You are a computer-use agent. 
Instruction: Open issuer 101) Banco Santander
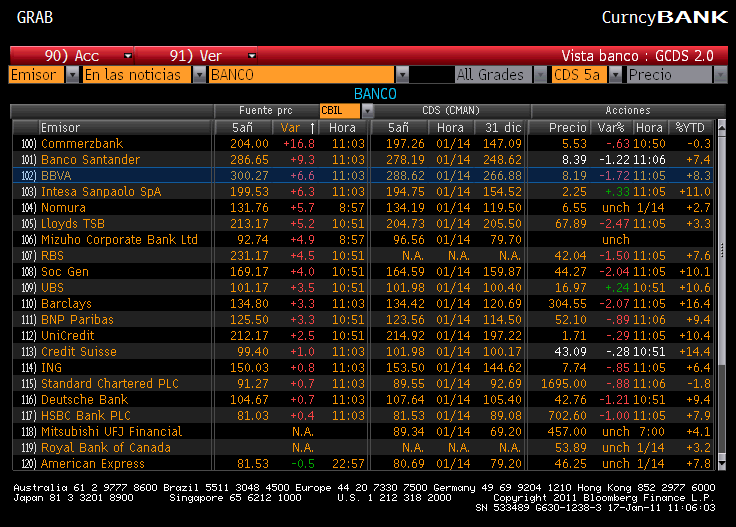tap(90, 160)
